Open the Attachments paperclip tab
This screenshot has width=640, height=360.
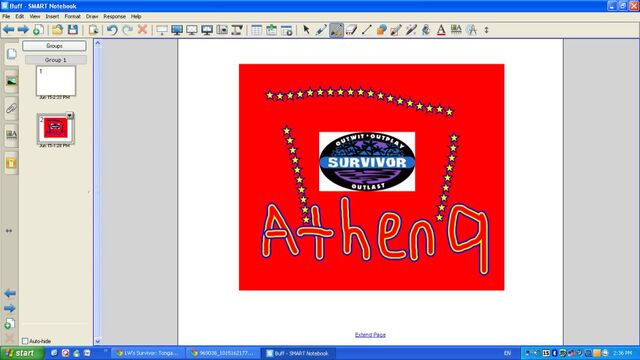(x=11, y=109)
